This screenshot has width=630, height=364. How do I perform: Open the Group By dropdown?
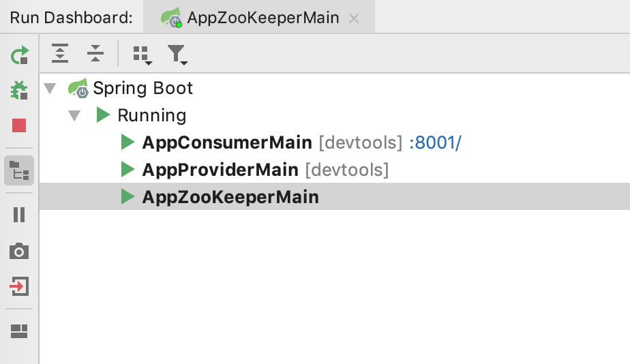click(x=142, y=55)
